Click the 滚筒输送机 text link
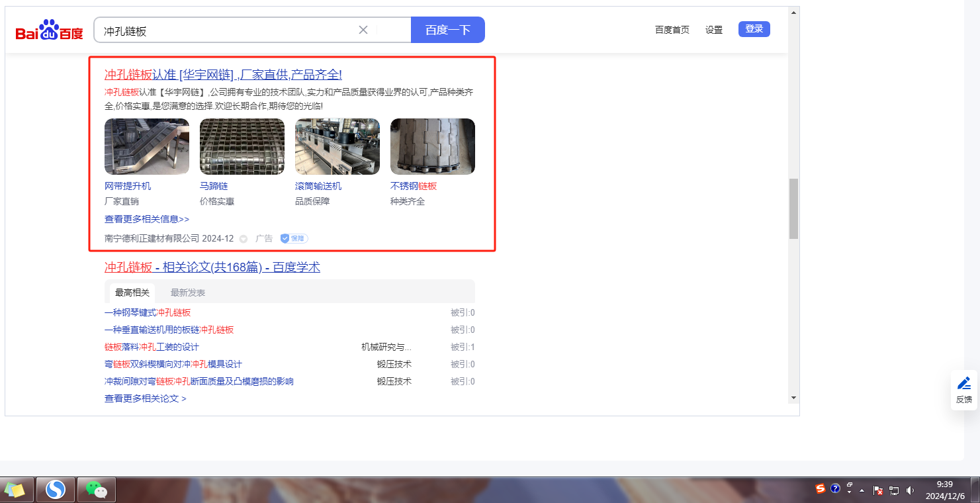The width and height of the screenshot is (980, 503). pos(318,186)
